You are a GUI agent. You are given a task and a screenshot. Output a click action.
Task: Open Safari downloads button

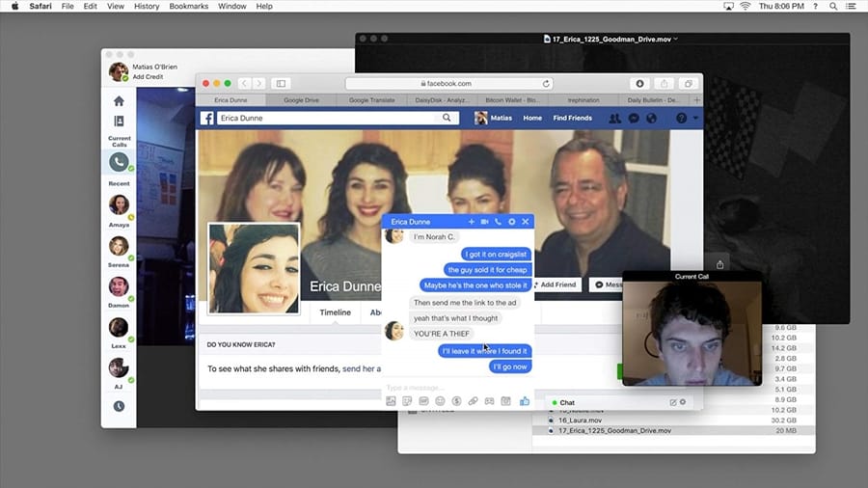tap(639, 84)
